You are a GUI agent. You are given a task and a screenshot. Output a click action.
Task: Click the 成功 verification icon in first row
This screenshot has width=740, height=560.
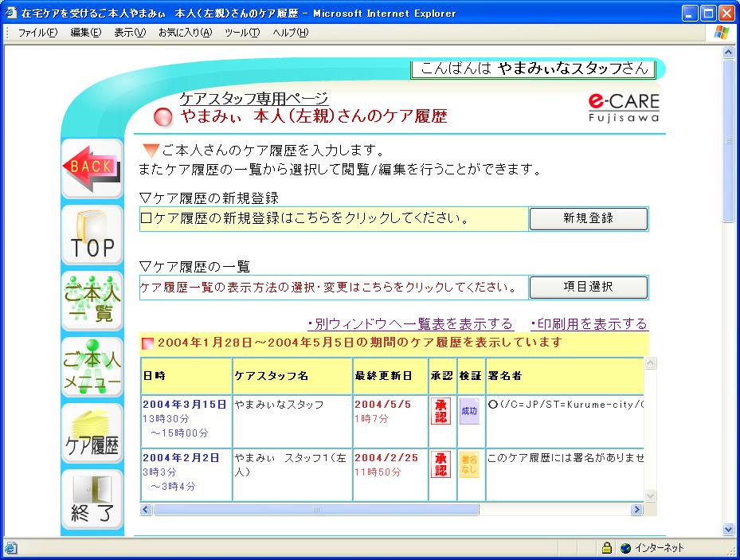[469, 411]
